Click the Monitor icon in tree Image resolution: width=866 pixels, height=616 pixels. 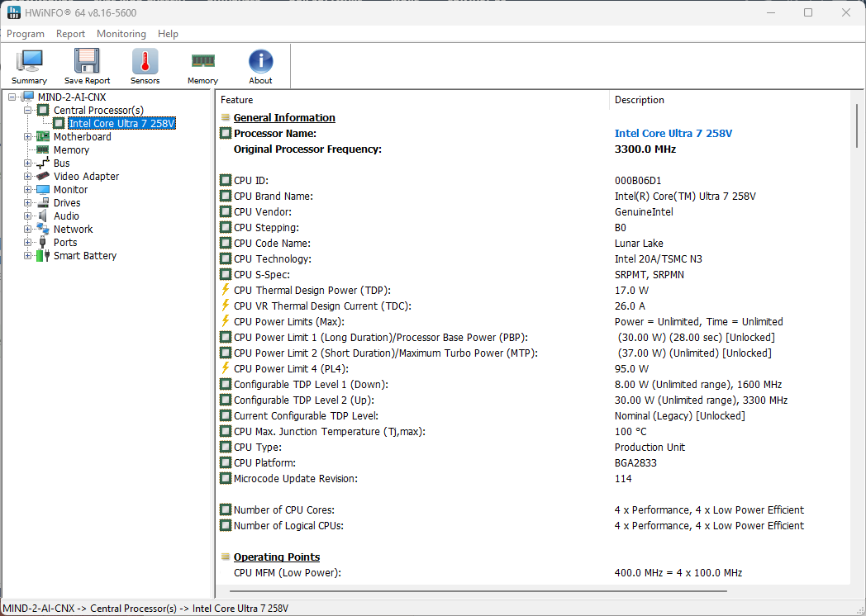coord(42,189)
